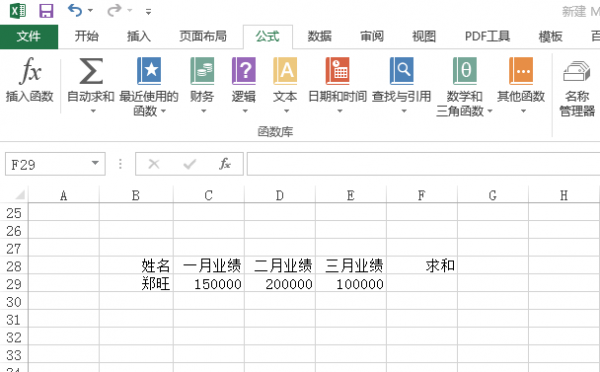The height and width of the screenshot is (372, 600).
Task: Open the Name Manager icon
Action: [577, 72]
